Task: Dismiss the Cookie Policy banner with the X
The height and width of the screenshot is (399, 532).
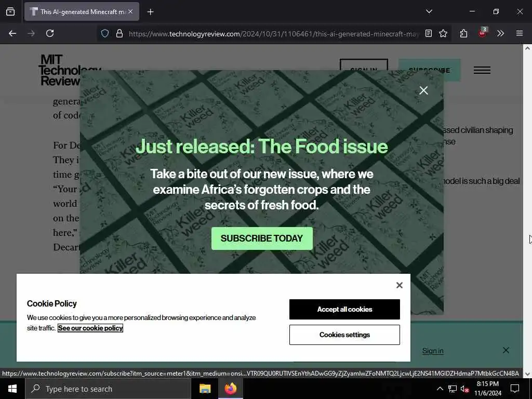Action: (x=400, y=285)
